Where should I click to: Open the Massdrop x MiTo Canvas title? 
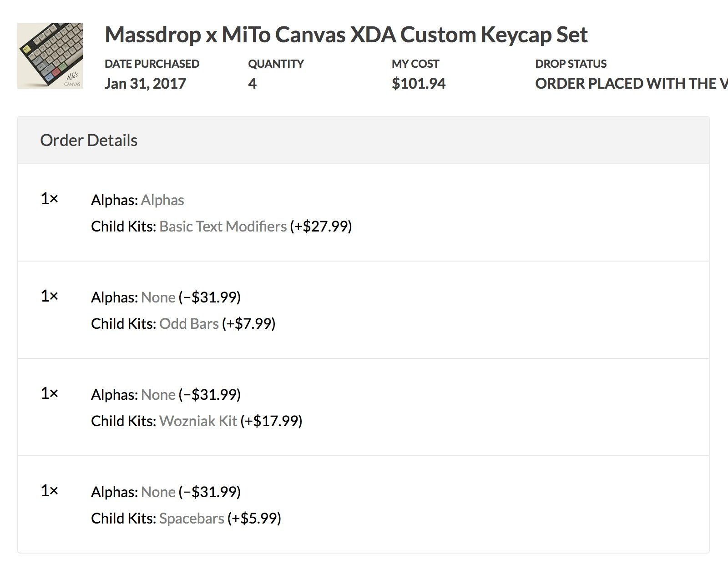pos(346,35)
